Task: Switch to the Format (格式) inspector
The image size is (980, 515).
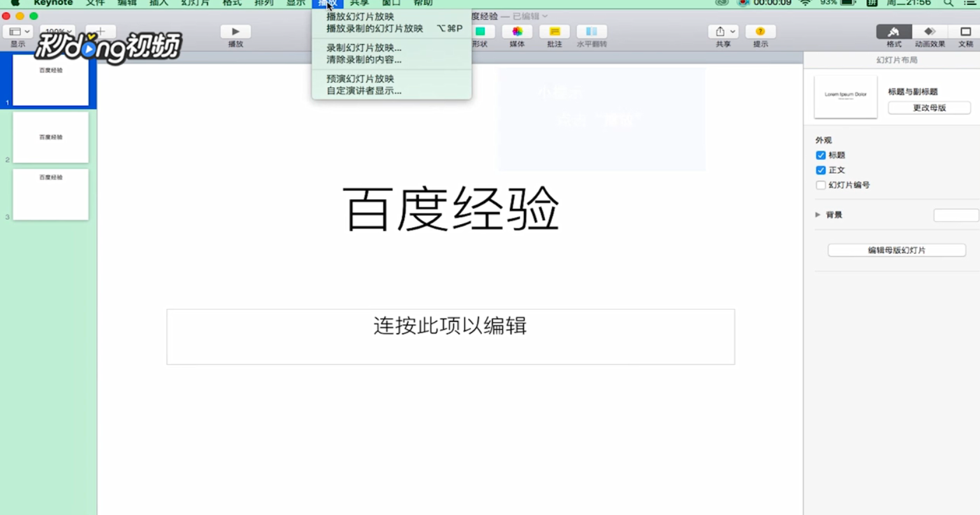Action: coord(894,31)
